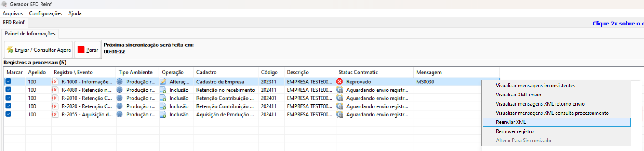
Task: Click the Retenção no recebimento cell
Action: (x=225, y=90)
